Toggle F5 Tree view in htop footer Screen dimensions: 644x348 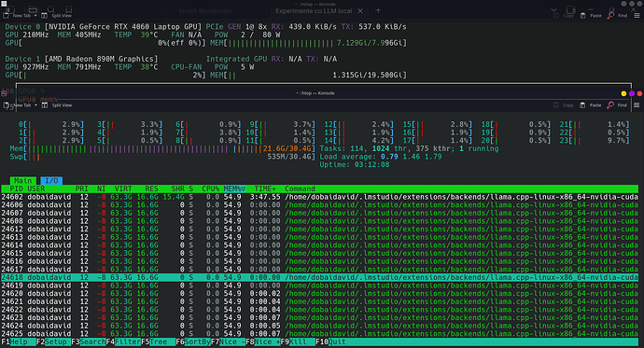coord(158,341)
